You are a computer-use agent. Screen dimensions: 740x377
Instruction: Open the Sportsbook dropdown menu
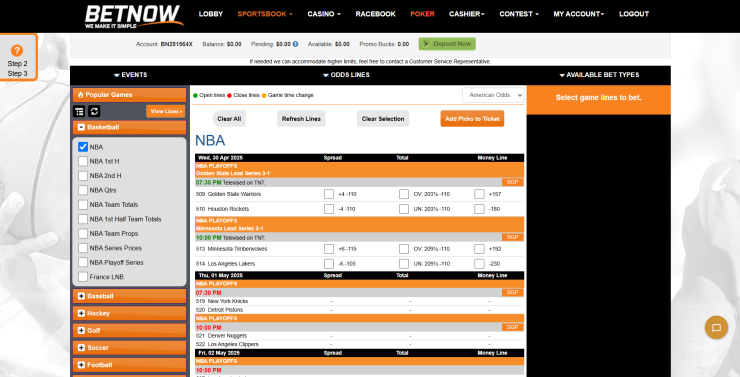(265, 14)
